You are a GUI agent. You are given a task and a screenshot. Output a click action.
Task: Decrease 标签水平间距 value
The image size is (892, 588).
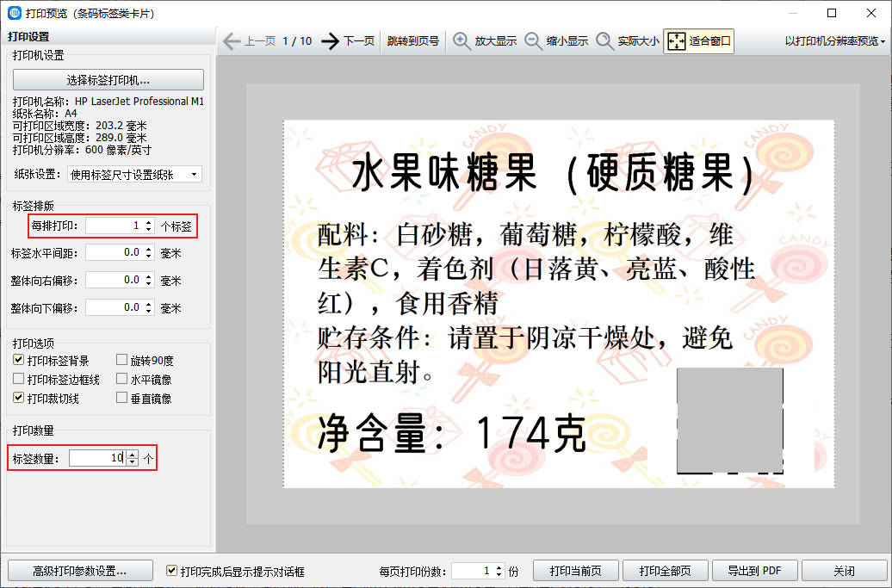148,256
